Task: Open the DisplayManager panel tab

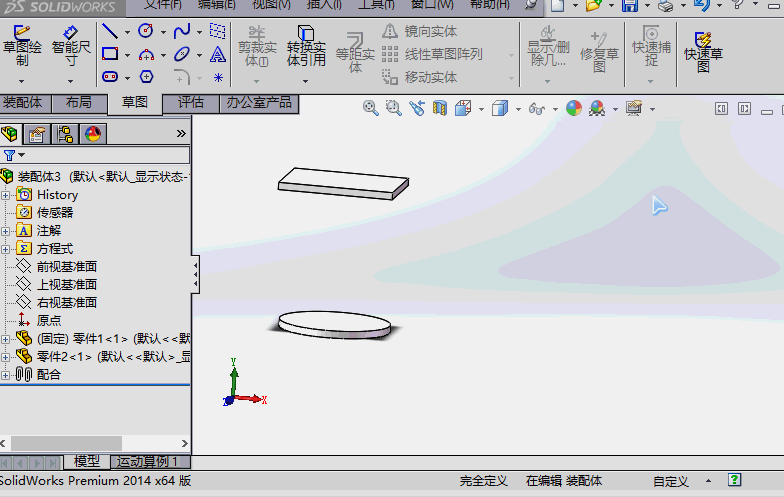Action: point(92,134)
